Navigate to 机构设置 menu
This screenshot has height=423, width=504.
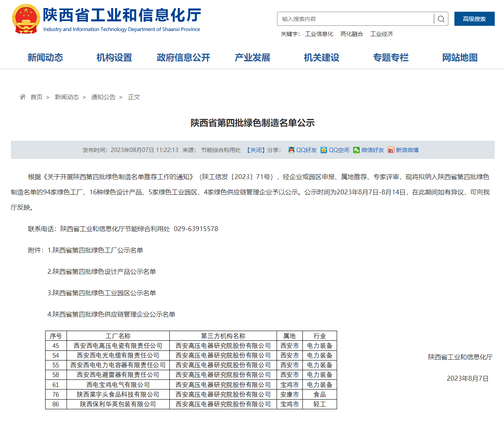(x=114, y=58)
